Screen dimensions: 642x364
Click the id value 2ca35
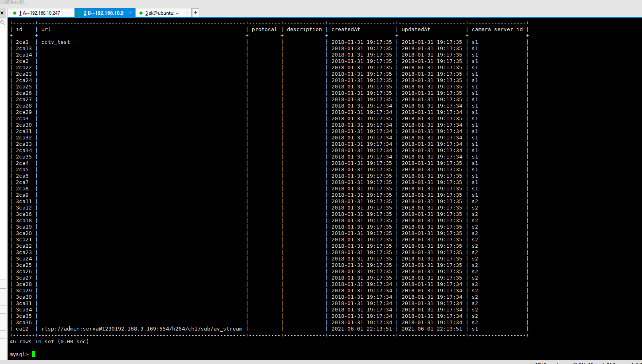(24, 157)
